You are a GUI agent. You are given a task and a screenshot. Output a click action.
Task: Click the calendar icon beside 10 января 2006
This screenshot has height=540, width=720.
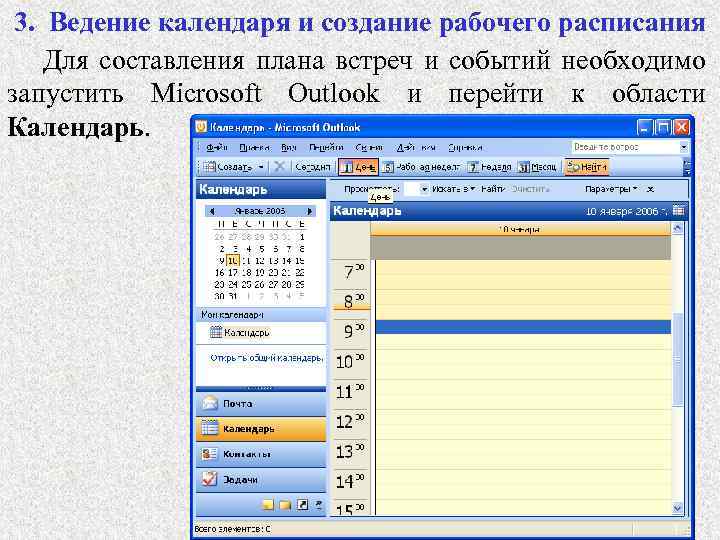(x=678, y=211)
